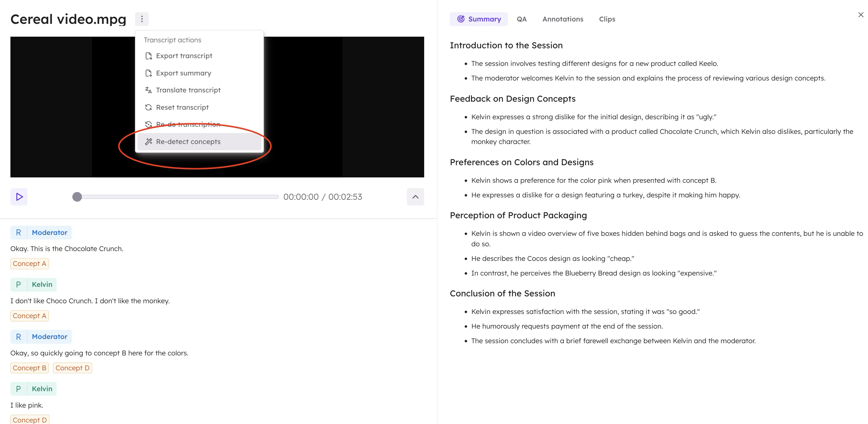
Task: Click the Reset transcript icon
Action: (x=148, y=107)
